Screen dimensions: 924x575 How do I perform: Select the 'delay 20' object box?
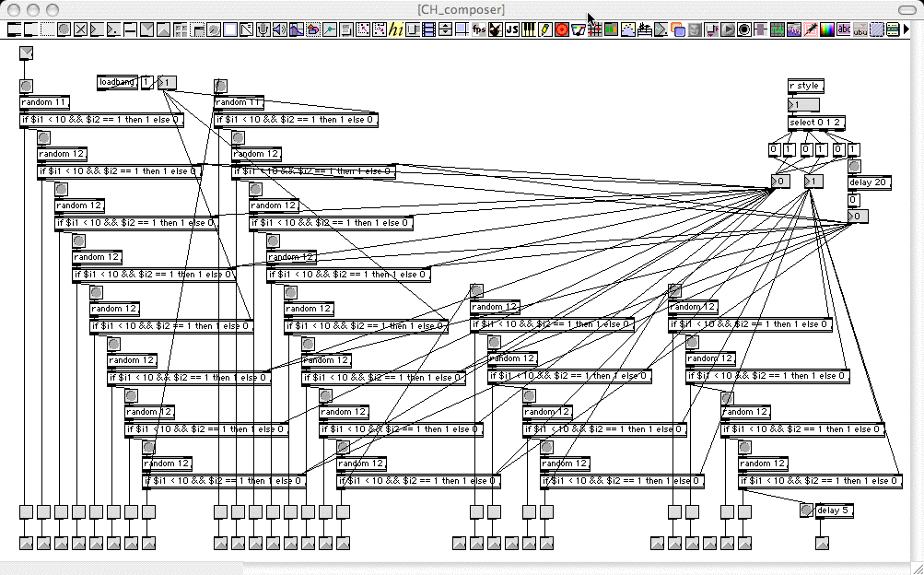(870, 182)
